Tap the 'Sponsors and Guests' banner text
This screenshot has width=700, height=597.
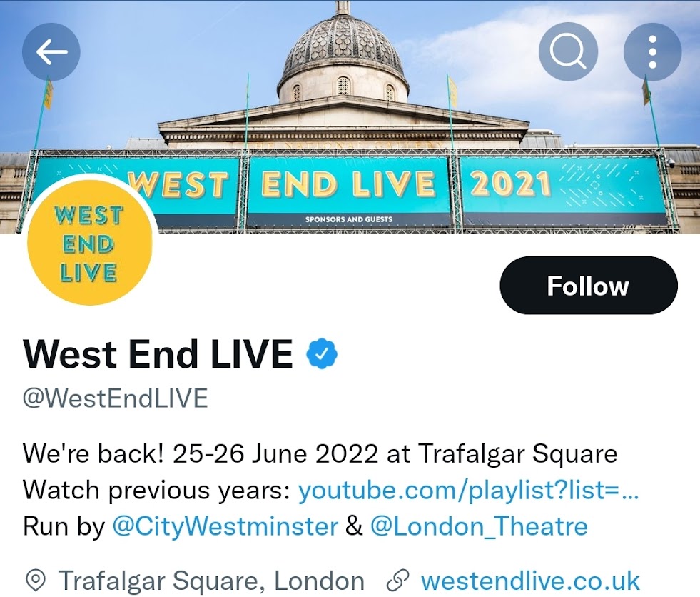click(x=349, y=219)
